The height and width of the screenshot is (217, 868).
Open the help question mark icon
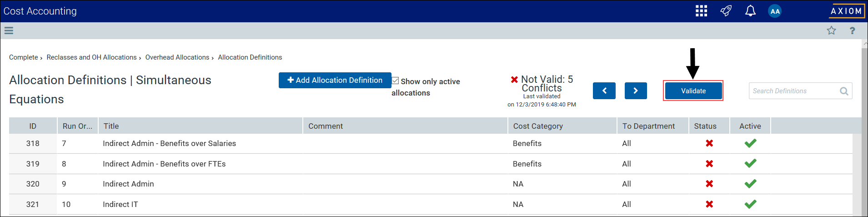tap(852, 30)
